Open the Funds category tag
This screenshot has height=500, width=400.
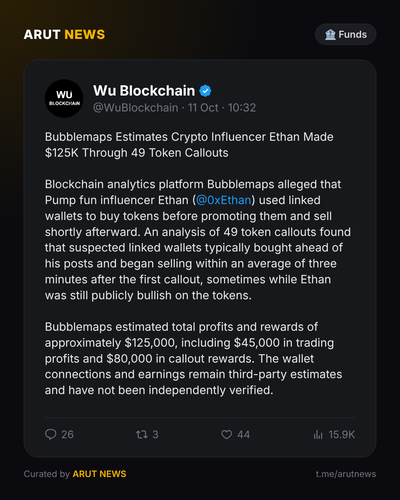pyautogui.click(x=346, y=34)
